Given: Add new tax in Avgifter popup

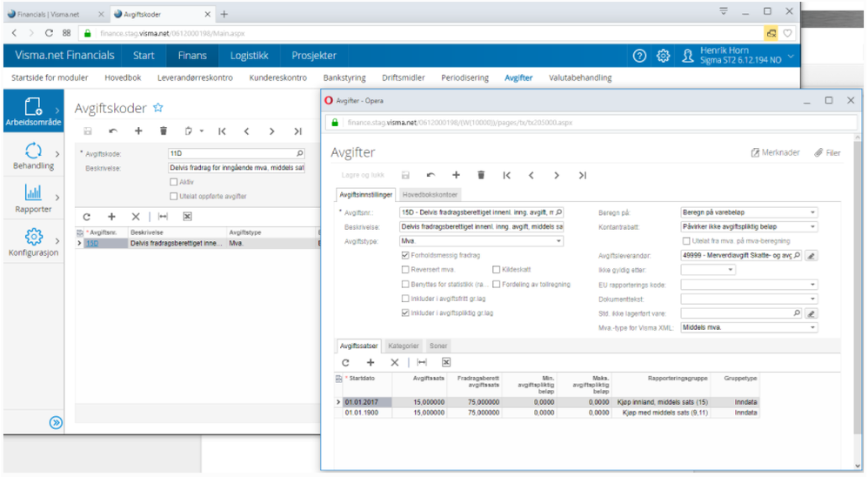Looking at the screenshot, I should 456,175.
